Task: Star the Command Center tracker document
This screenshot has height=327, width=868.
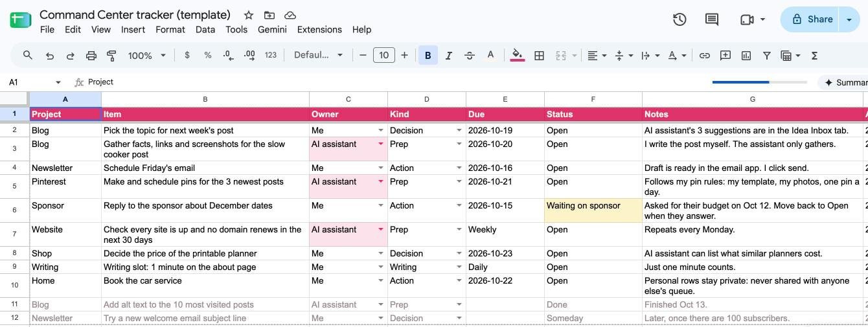Action: coord(249,15)
